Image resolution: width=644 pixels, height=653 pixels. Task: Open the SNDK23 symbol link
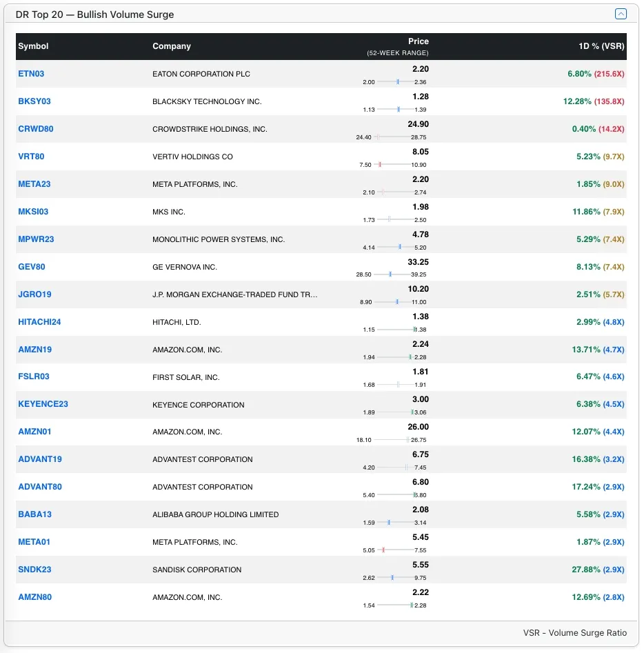34,570
